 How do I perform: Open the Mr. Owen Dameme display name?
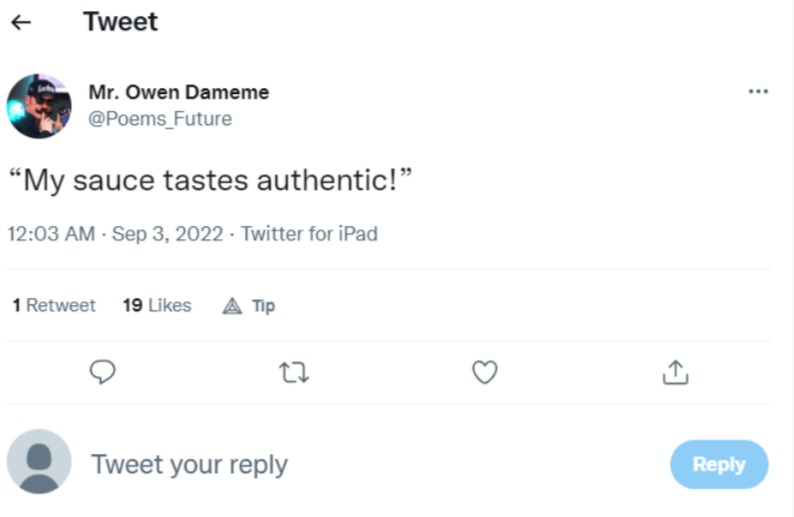pyautogui.click(x=179, y=92)
